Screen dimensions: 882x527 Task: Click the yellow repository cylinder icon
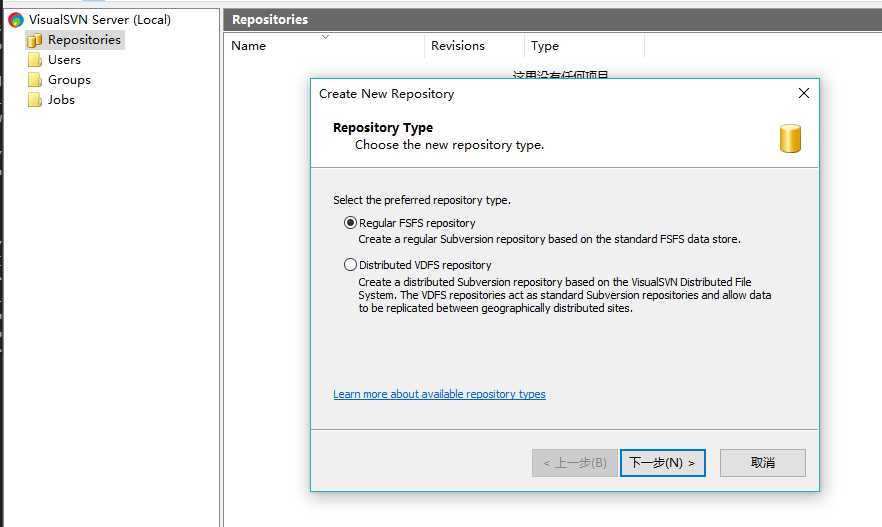790,138
